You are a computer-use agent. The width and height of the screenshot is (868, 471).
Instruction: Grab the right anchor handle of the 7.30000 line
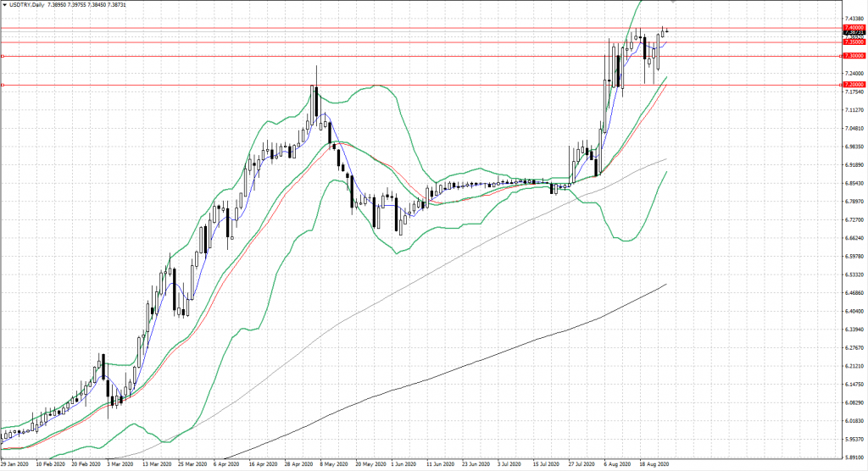[x=840, y=57]
